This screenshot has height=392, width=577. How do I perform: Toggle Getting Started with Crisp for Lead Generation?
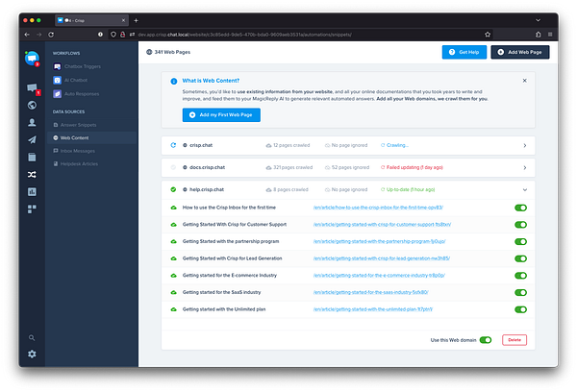[x=520, y=258]
